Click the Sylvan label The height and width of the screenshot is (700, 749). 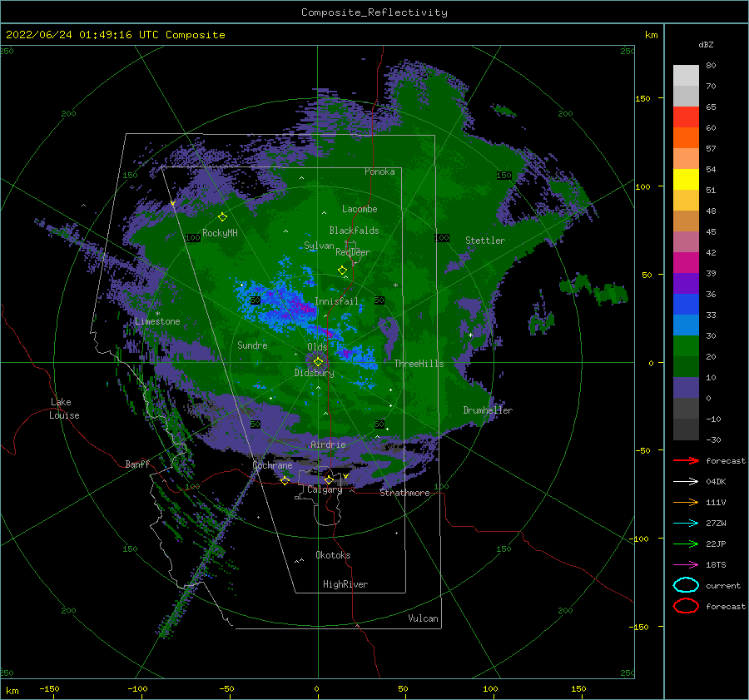point(319,246)
